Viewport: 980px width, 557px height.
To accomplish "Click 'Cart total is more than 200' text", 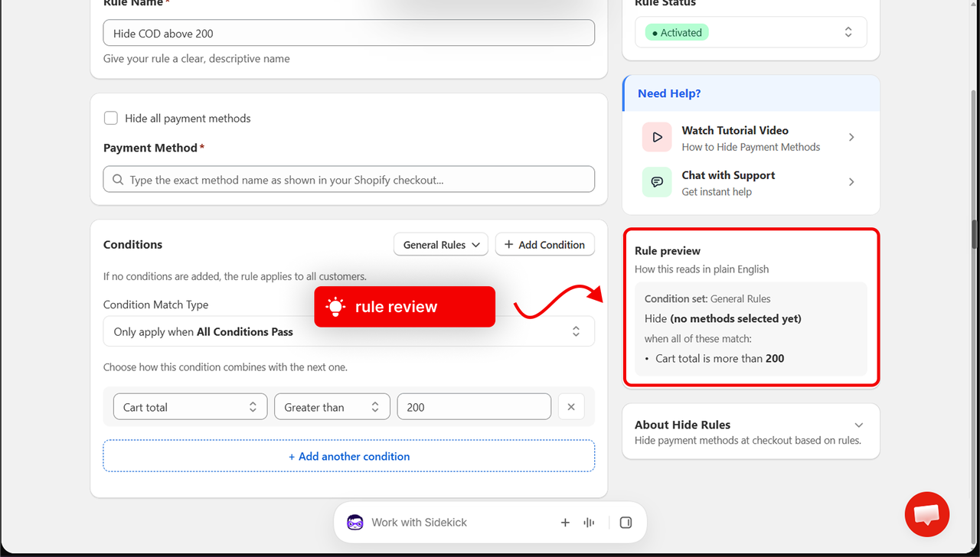I will coord(720,358).
